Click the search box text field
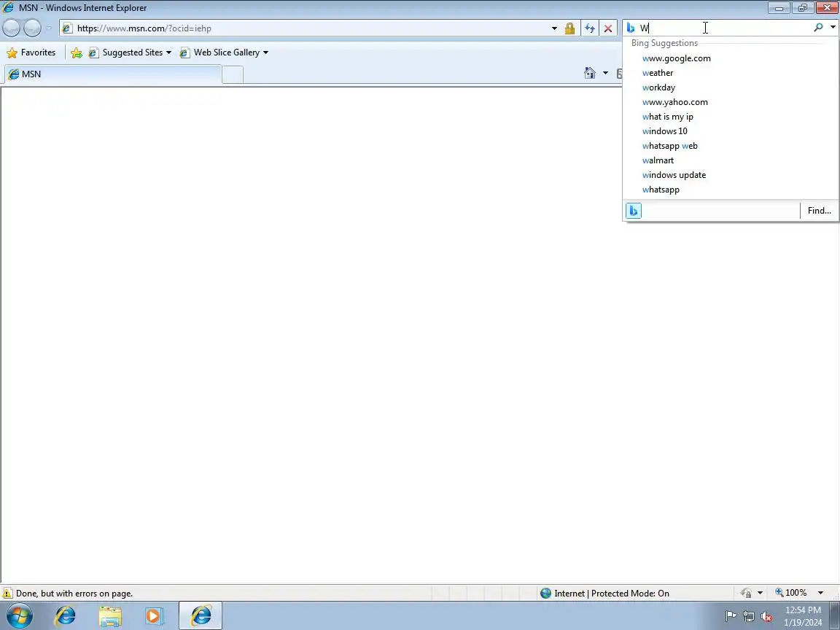This screenshot has width=840, height=630. pos(723,28)
